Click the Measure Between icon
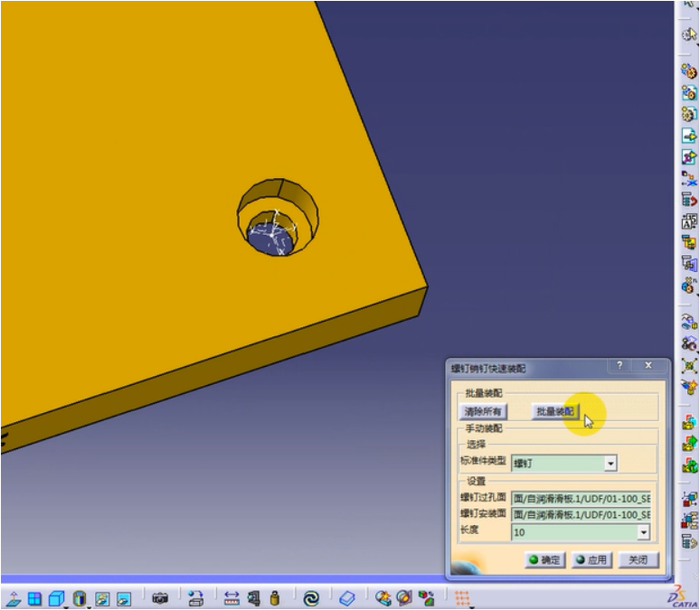This screenshot has height=610, width=700. [232, 598]
